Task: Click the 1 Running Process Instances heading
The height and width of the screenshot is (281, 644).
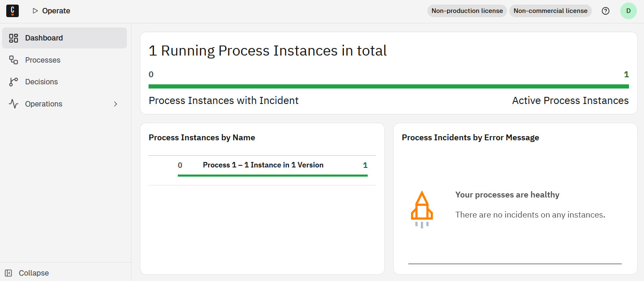Action: tap(268, 51)
